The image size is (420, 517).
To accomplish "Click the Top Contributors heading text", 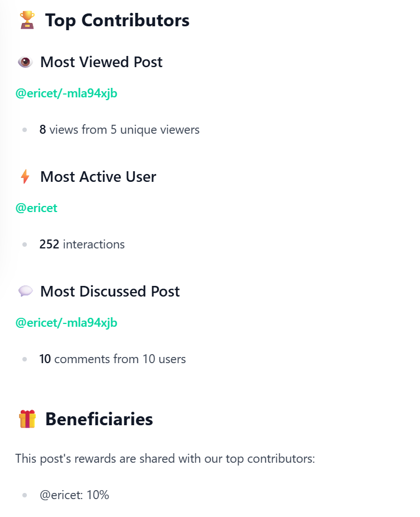I will tap(117, 21).
